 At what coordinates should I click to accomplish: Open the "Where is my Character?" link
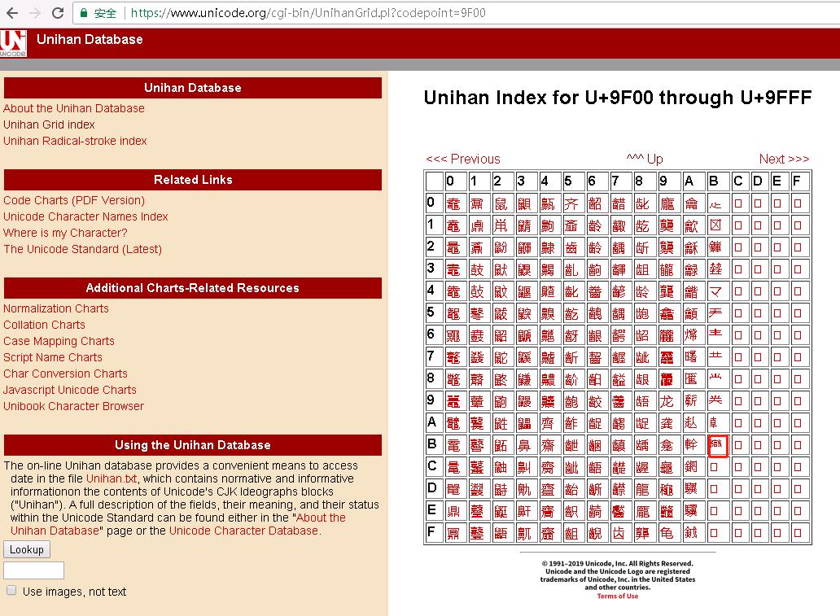click(x=65, y=233)
